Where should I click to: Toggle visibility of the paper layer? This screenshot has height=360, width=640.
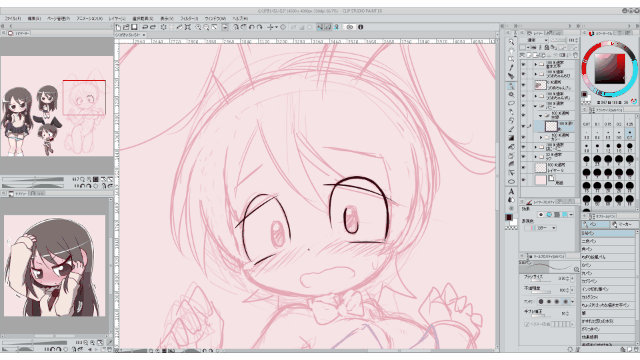click(523, 180)
